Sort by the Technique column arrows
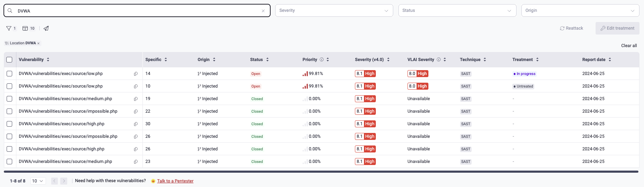Viewport: 644px width, 187px height. [485, 60]
